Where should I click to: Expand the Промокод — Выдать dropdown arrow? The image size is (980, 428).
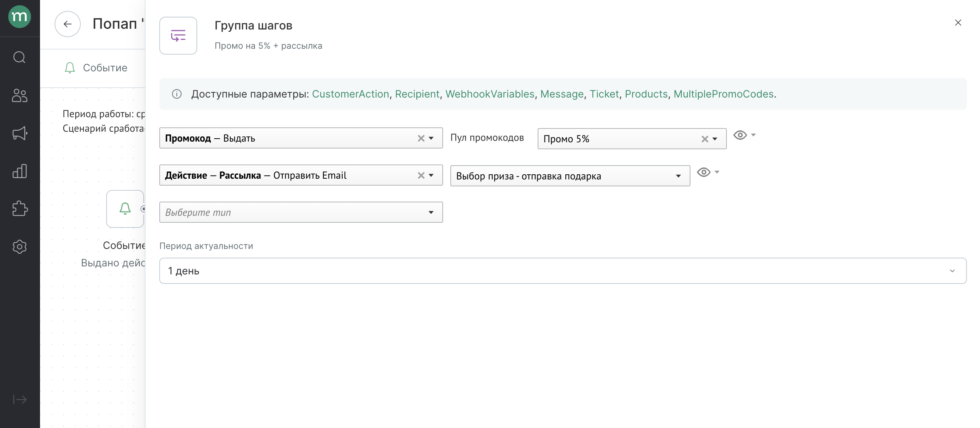coord(431,138)
